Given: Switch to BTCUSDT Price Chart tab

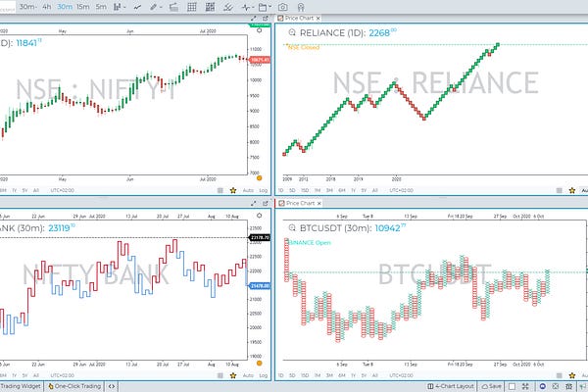Looking at the screenshot, I should tap(300, 203).
